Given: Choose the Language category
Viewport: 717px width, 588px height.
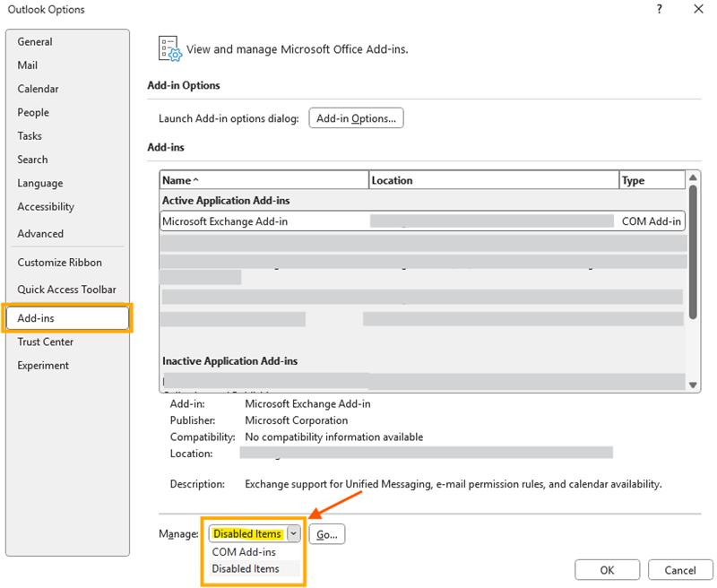Looking at the screenshot, I should click(40, 183).
